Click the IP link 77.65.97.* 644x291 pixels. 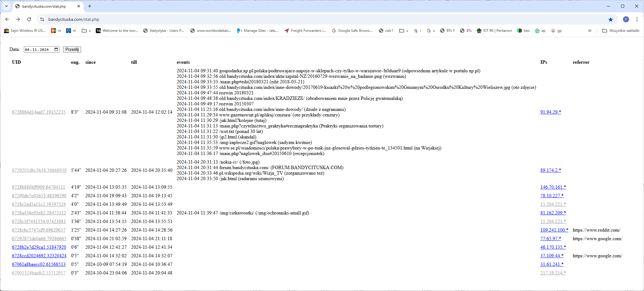coord(551,239)
